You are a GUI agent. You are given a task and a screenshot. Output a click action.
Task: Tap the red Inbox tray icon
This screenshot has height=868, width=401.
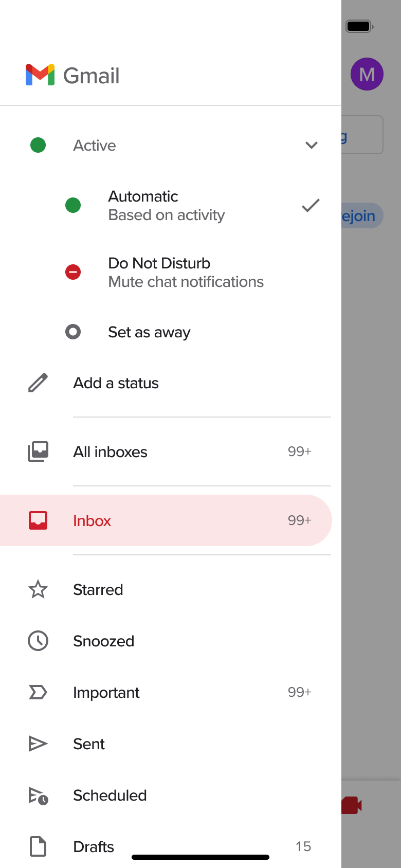click(38, 520)
